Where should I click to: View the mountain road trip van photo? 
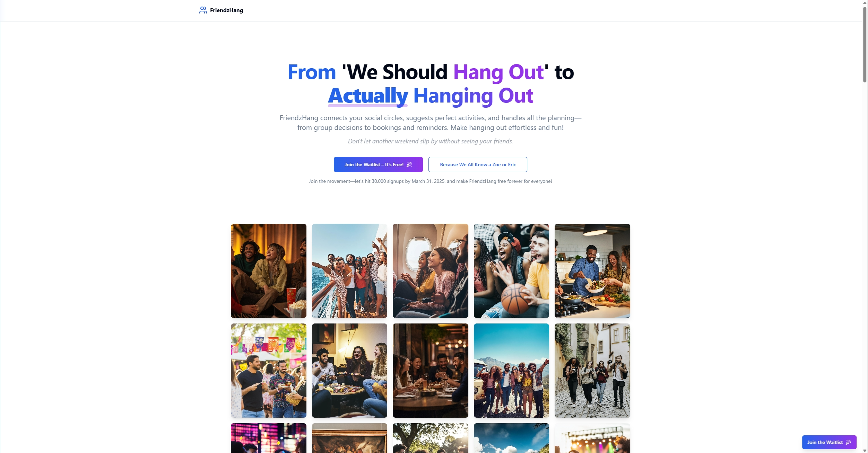[511, 371]
